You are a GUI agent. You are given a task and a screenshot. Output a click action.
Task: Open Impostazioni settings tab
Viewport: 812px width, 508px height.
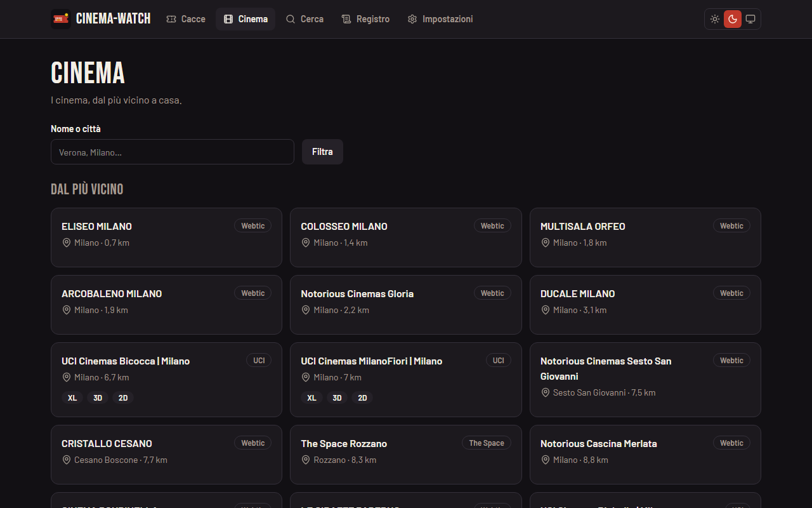tap(440, 19)
